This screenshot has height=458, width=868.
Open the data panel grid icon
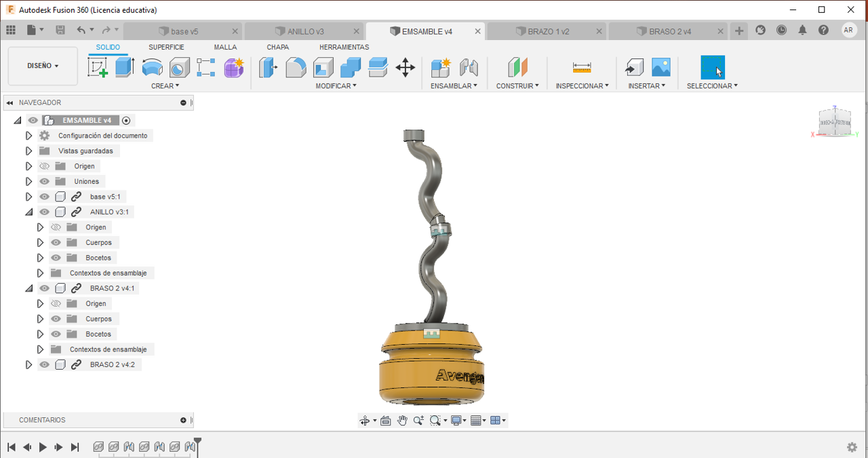pos(11,30)
